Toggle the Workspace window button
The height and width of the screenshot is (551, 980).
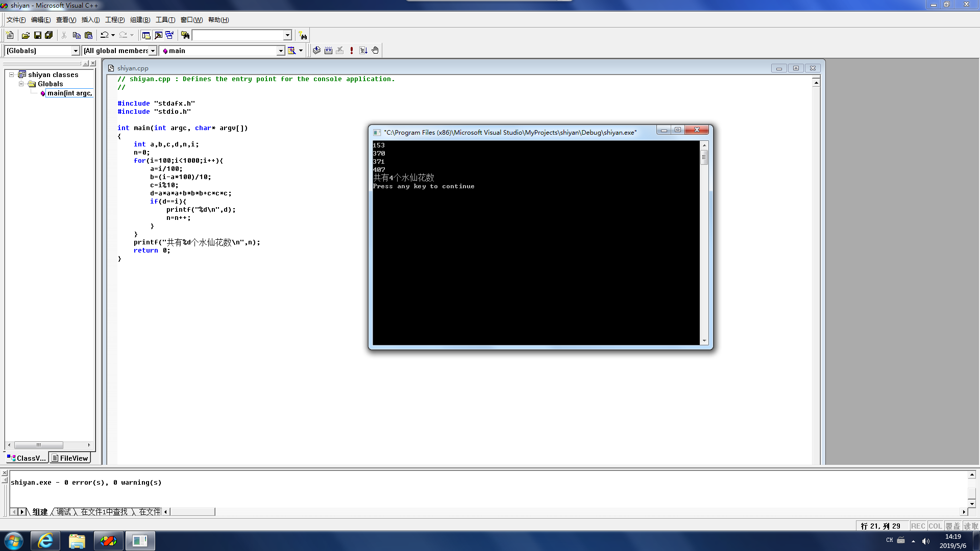[146, 35]
